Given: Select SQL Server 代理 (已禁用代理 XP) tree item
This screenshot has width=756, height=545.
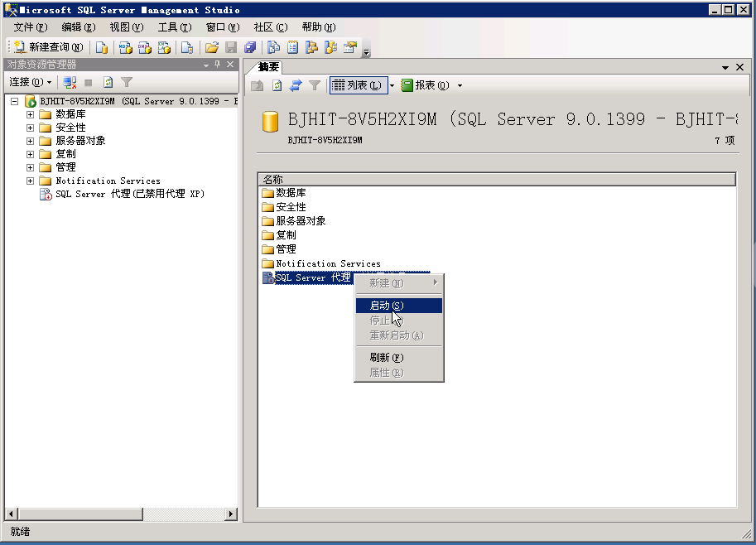Looking at the screenshot, I should (123, 194).
